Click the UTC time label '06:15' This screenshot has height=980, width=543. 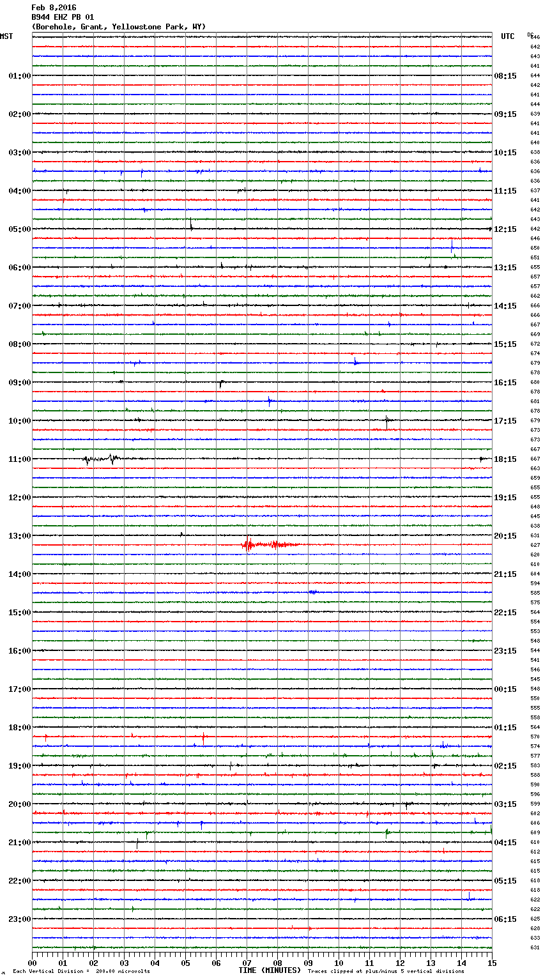point(505,919)
